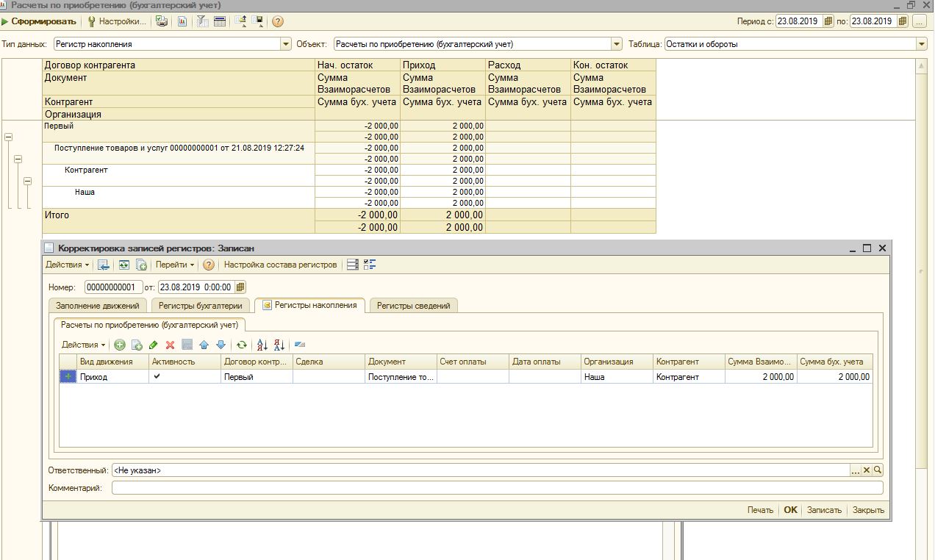Click Записать at the dialog bottom
This screenshot has height=560, width=935.
(824, 510)
